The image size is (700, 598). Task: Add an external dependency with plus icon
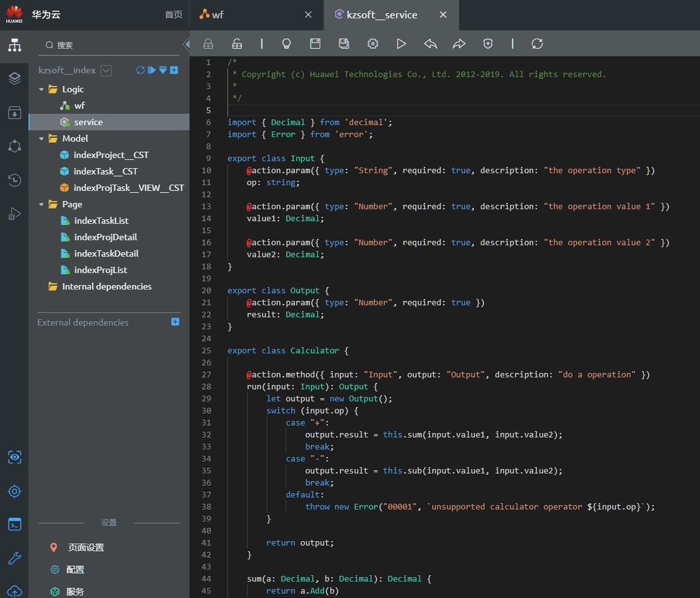[x=175, y=322]
